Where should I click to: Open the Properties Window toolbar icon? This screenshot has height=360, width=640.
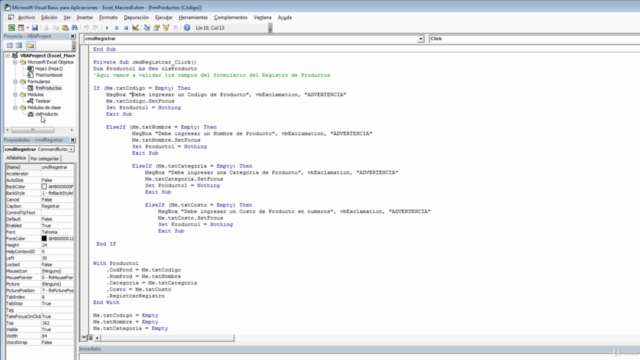(156, 28)
